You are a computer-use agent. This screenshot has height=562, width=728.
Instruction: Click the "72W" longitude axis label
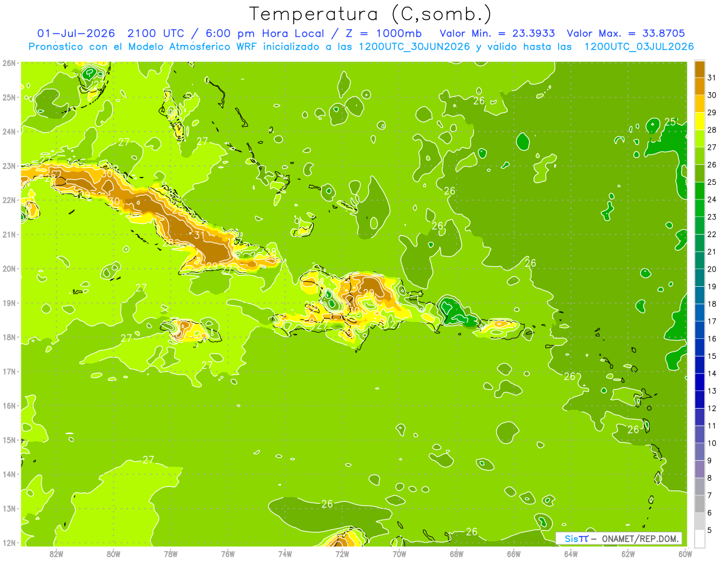342,554
